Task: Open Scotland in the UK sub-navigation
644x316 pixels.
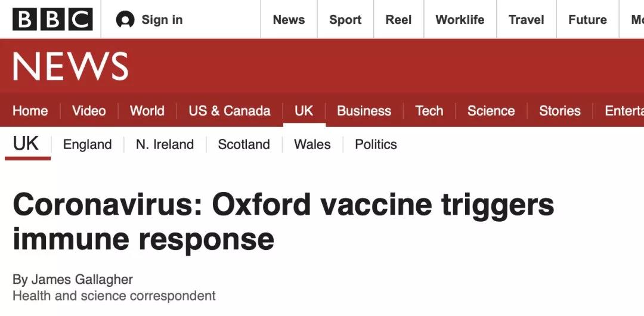Action: pos(244,144)
